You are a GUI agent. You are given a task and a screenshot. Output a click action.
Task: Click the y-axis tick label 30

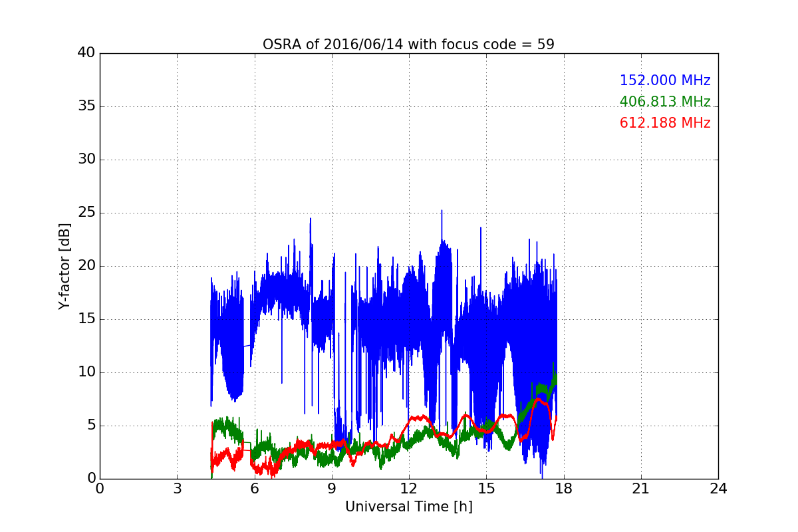[86, 159]
